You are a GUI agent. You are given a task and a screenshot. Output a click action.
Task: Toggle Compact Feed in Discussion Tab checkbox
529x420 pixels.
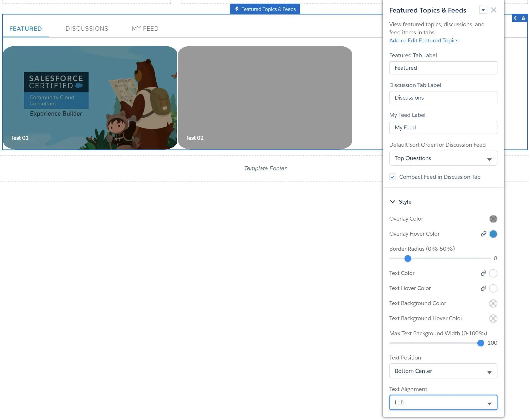pyautogui.click(x=392, y=177)
